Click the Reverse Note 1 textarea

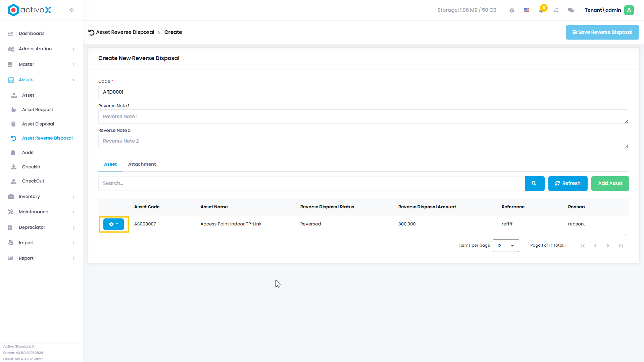[x=363, y=117]
